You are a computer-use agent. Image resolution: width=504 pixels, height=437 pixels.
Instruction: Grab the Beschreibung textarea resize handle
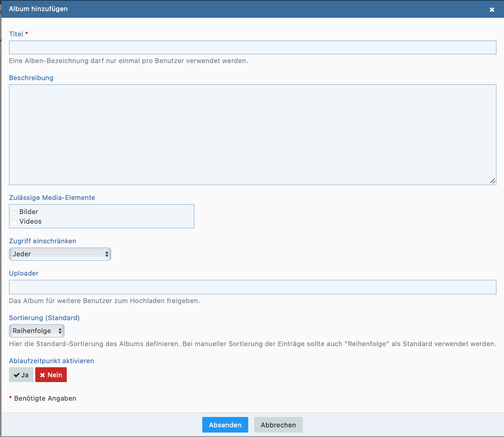pos(492,181)
